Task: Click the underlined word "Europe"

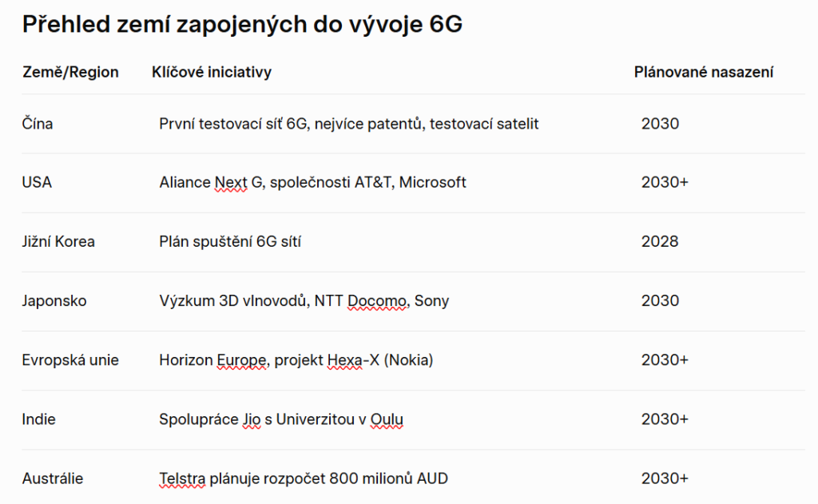Action: pos(241,360)
